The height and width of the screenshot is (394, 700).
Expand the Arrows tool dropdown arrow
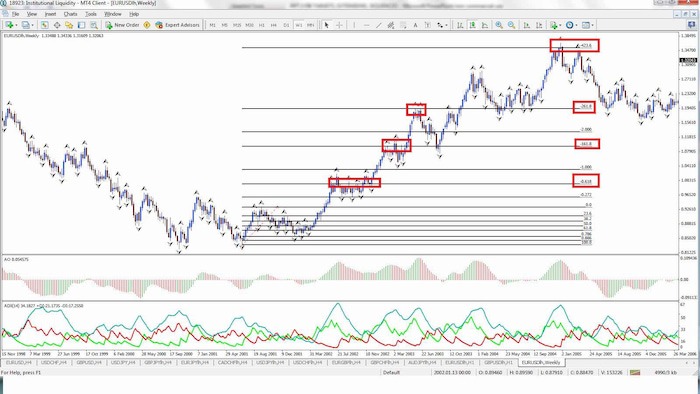click(x=446, y=25)
